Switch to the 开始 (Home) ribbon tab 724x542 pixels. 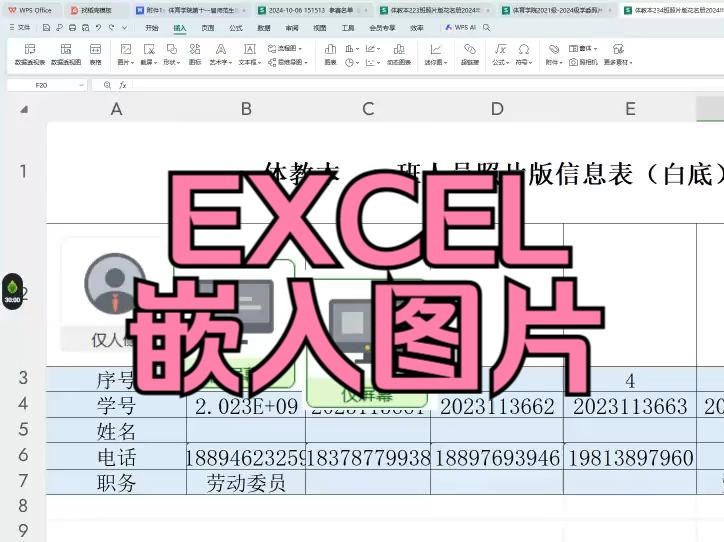(x=151, y=28)
